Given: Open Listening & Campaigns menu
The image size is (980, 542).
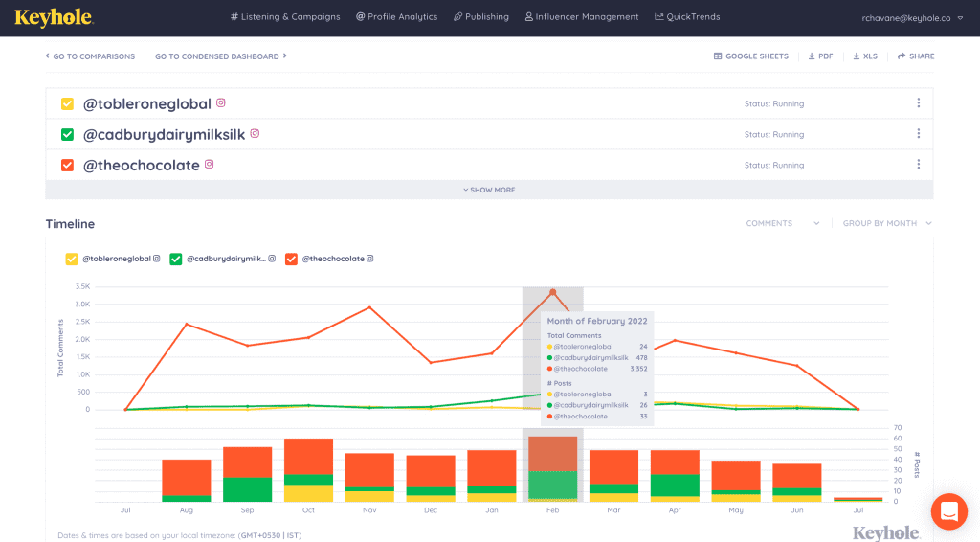Looking at the screenshot, I should (x=285, y=17).
